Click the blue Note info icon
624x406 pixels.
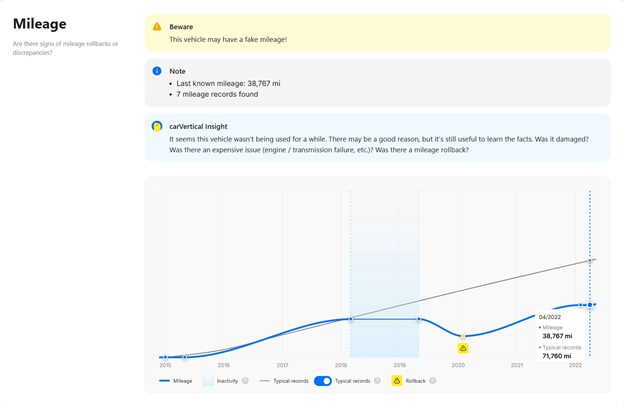pos(157,71)
